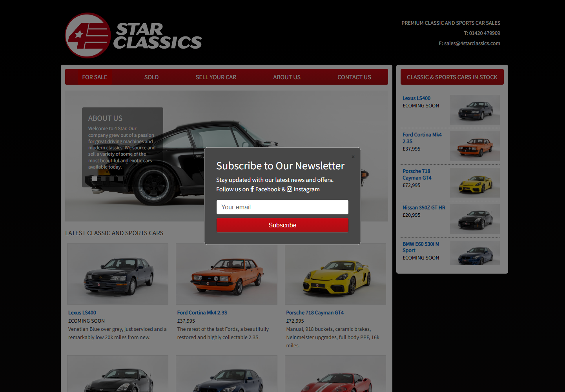This screenshot has height=392, width=565.
Task: Click the blue BMW E60 sidebar thumbnail
Action: point(475,253)
